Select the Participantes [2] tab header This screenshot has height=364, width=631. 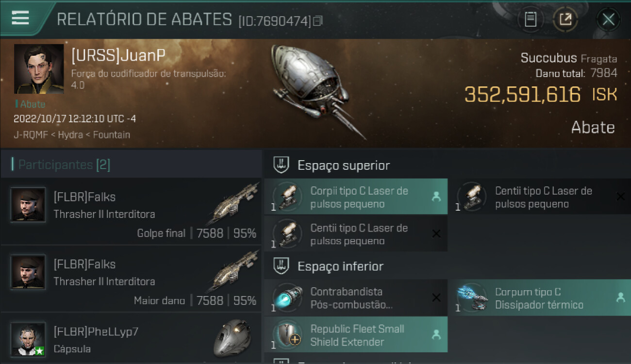(64, 165)
